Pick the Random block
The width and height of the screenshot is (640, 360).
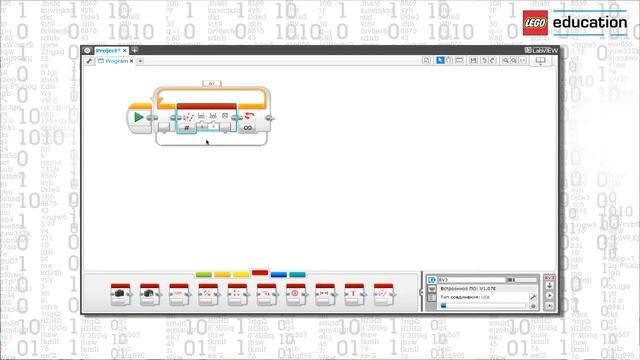(x=383, y=294)
